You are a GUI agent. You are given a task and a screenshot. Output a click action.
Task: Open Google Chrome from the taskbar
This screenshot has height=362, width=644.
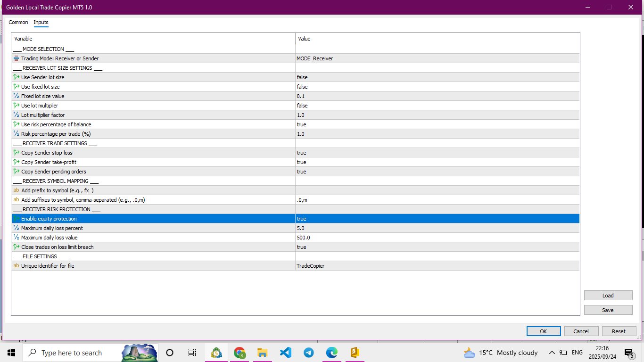click(239, 353)
